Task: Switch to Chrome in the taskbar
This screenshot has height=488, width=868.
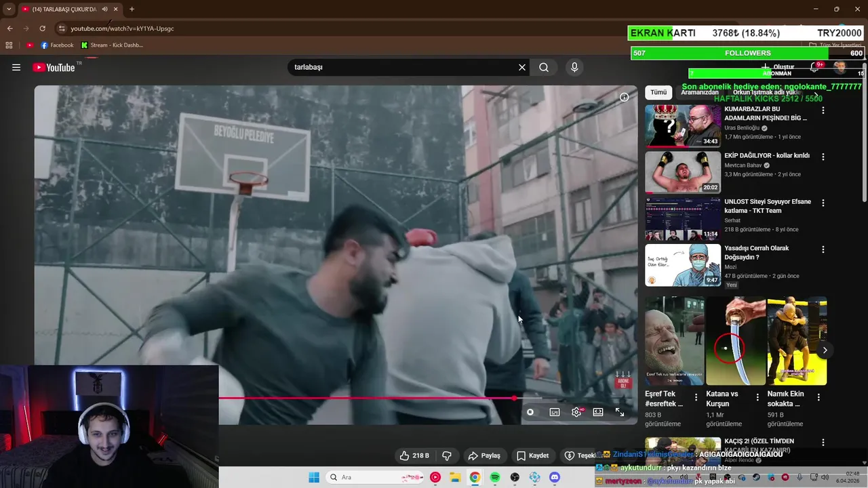Action: (475, 477)
